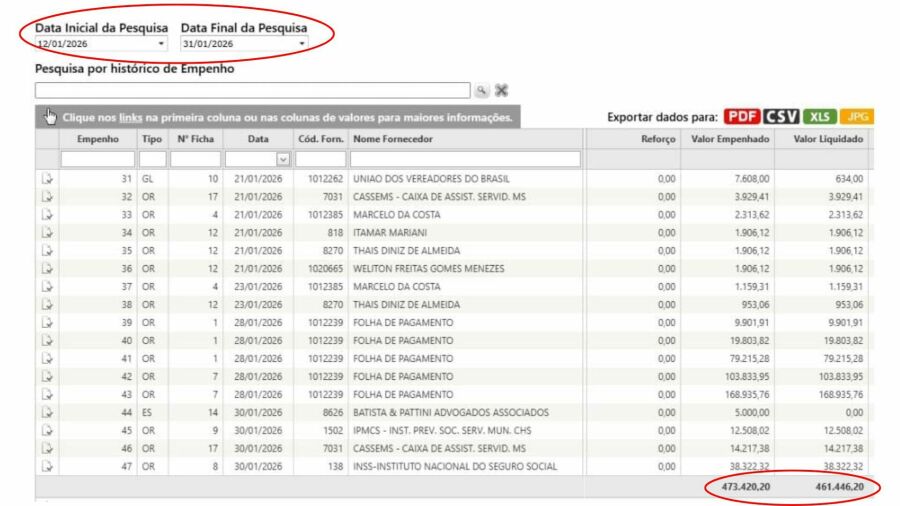The height and width of the screenshot is (506, 900).
Task: Sort by the Empenho column header
Action: click(x=98, y=139)
